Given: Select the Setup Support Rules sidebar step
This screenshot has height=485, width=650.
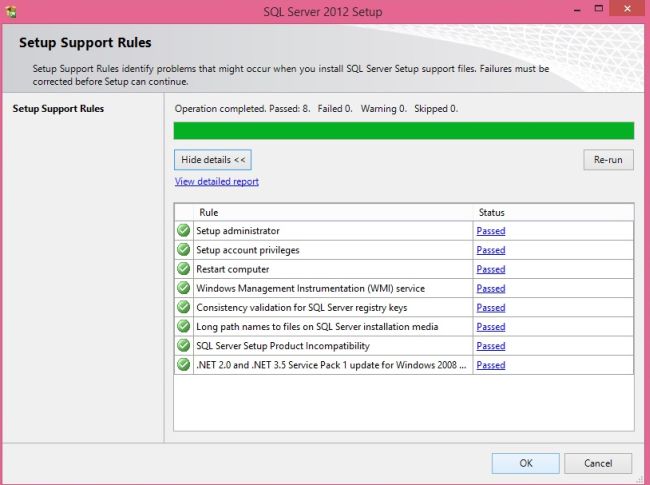Looking at the screenshot, I should (58, 109).
